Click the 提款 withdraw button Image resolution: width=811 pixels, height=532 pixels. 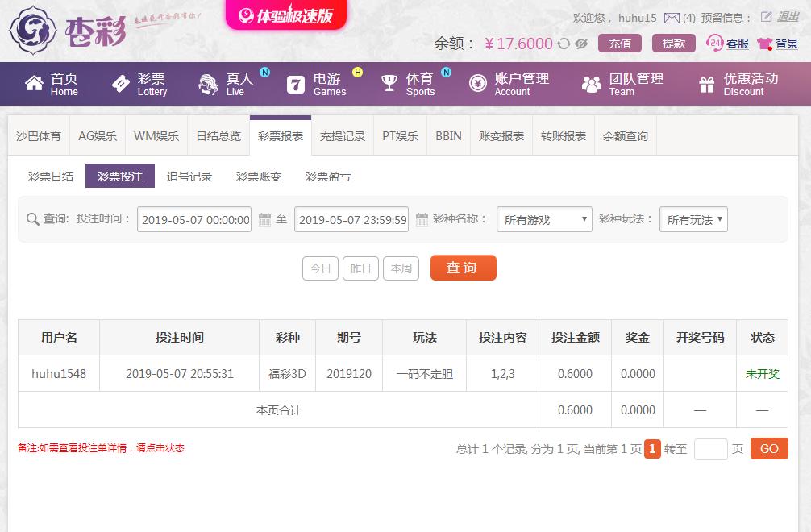point(673,44)
